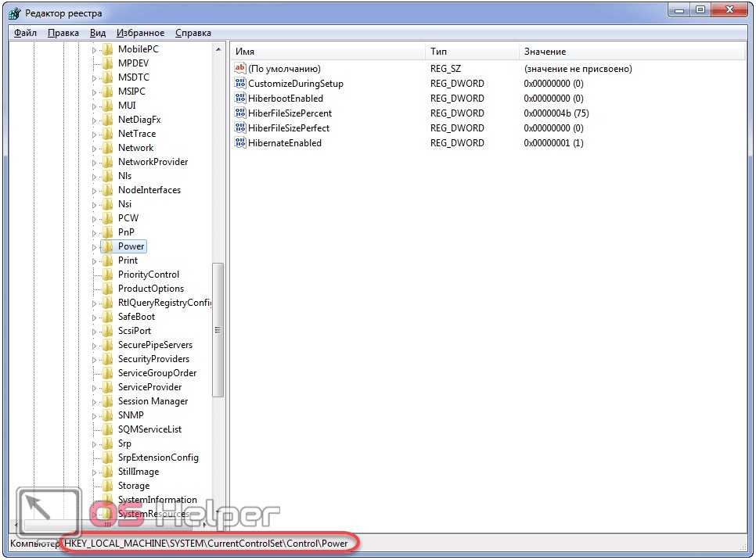Image resolution: width=756 pixels, height=560 pixels.
Task: Select the NetworkProvider folder icon
Action: (x=108, y=162)
